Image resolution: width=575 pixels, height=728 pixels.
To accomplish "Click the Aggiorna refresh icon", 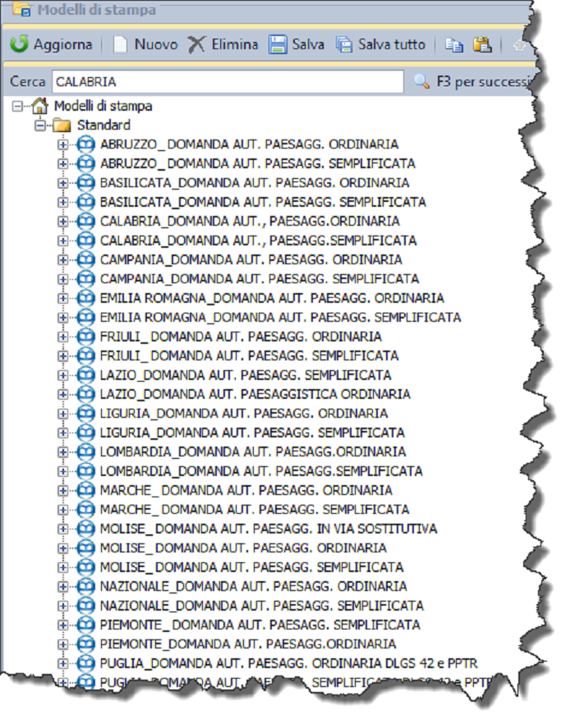I will pos(19,44).
